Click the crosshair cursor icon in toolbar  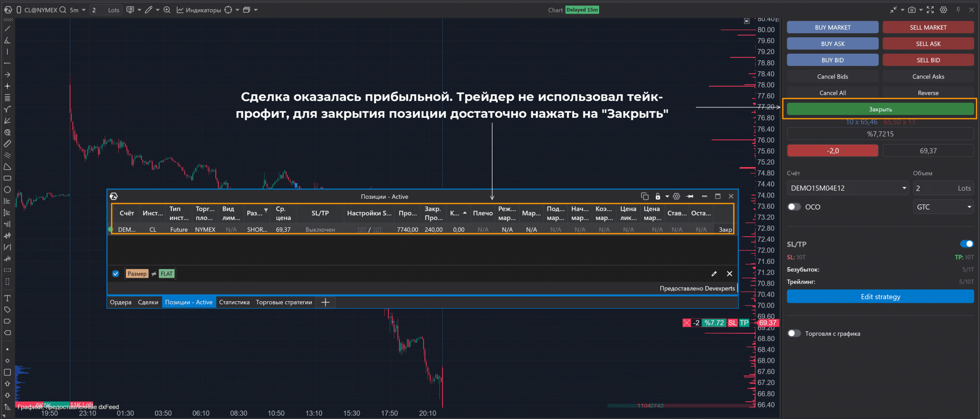coord(229,10)
